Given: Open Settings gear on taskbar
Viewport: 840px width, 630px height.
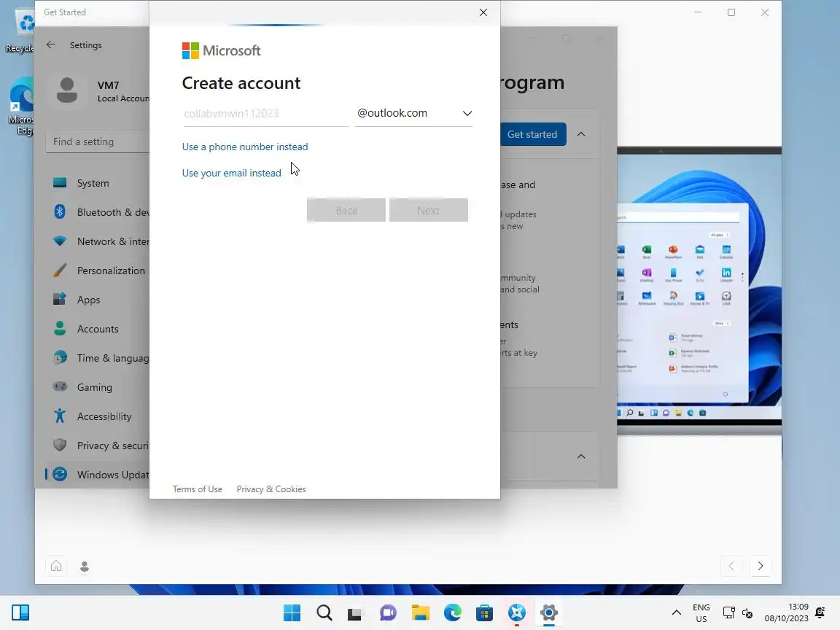Looking at the screenshot, I should (549, 612).
